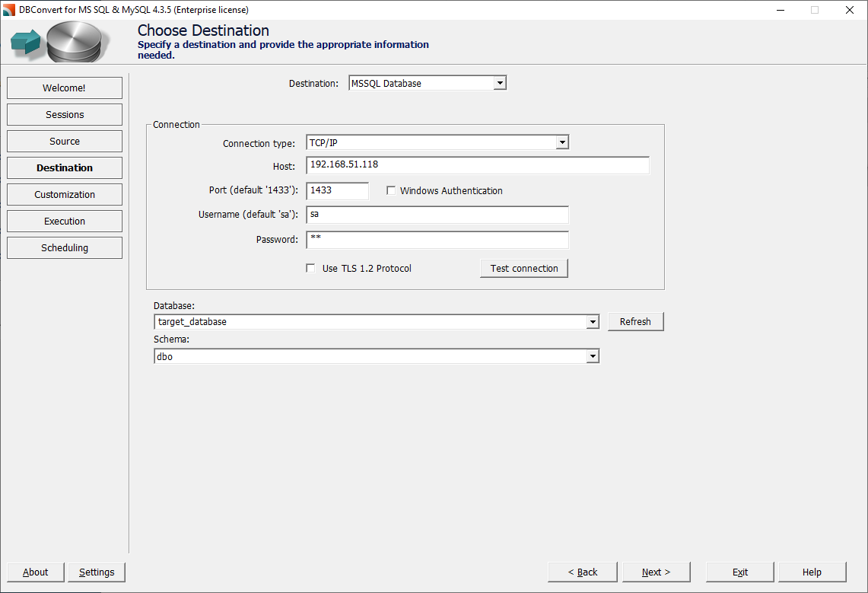This screenshot has width=868, height=593.
Task: View the About dialog
Action: click(35, 572)
